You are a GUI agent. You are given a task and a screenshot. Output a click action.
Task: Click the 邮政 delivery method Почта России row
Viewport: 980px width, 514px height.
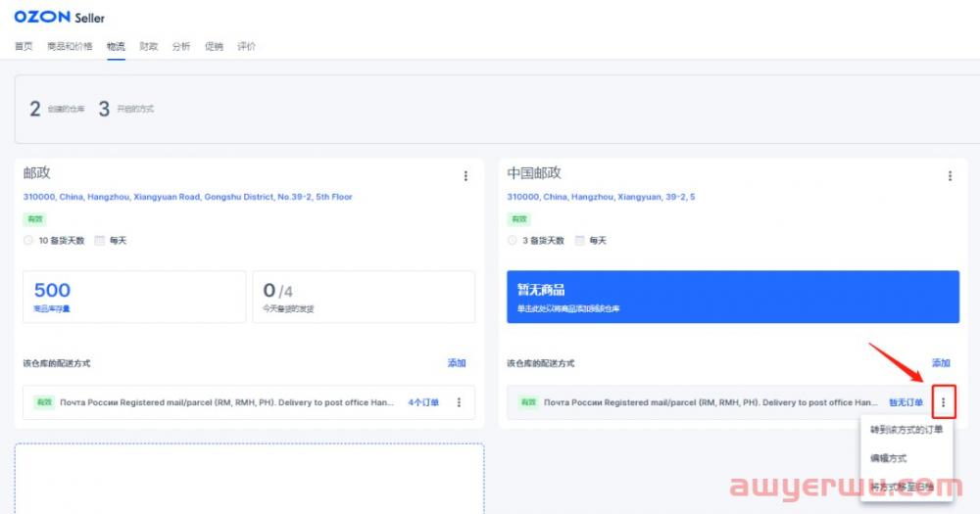pos(249,402)
